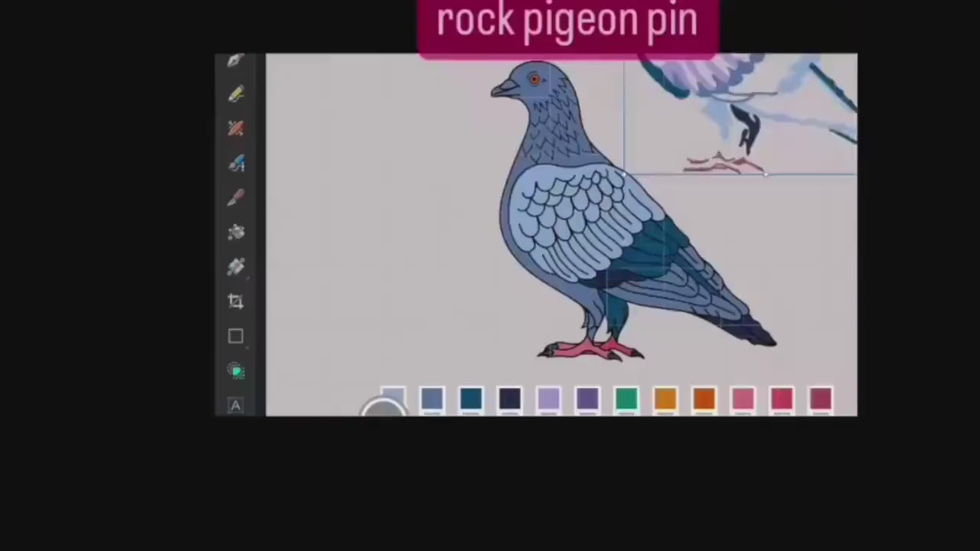Activate the Eraser tool
The height and width of the screenshot is (551, 980).
coord(236,197)
